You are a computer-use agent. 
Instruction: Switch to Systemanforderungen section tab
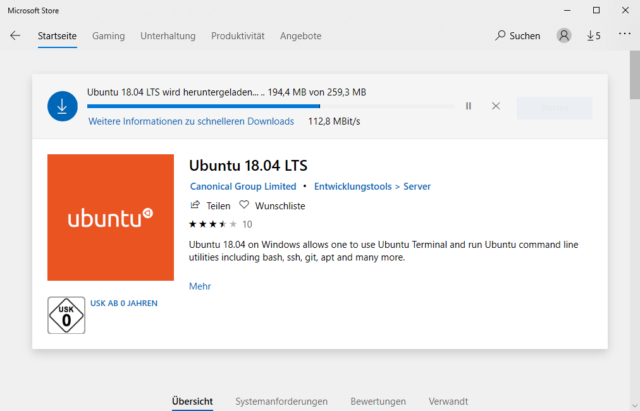click(281, 401)
